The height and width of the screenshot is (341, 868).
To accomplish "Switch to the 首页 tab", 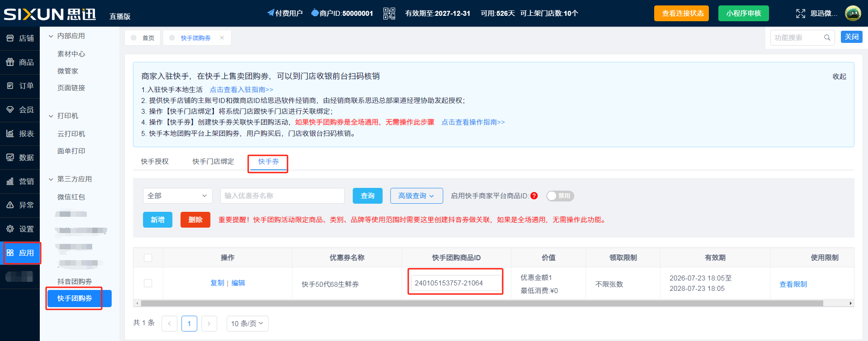I will tap(142, 38).
